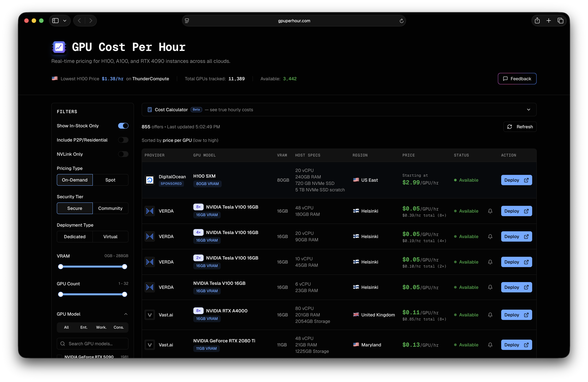Screen dimensions: 588x382
Task: Click the Cost Calculator calculator icon
Action: tap(149, 110)
